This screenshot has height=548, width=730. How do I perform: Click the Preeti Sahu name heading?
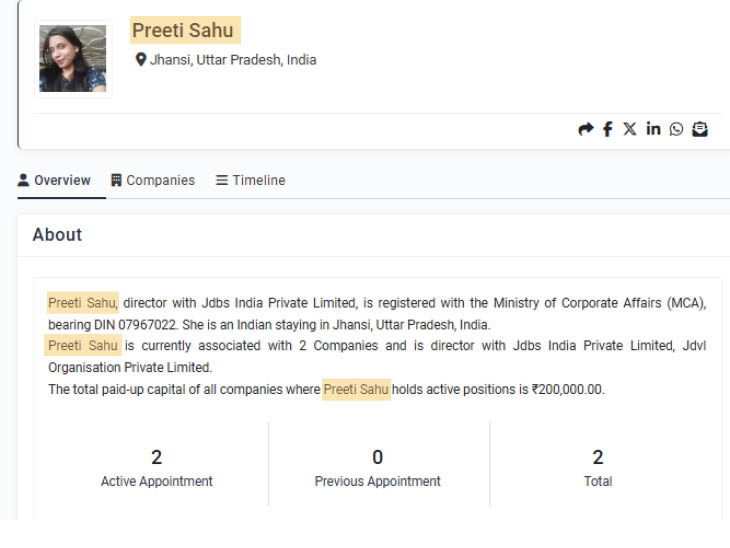tap(183, 31)
